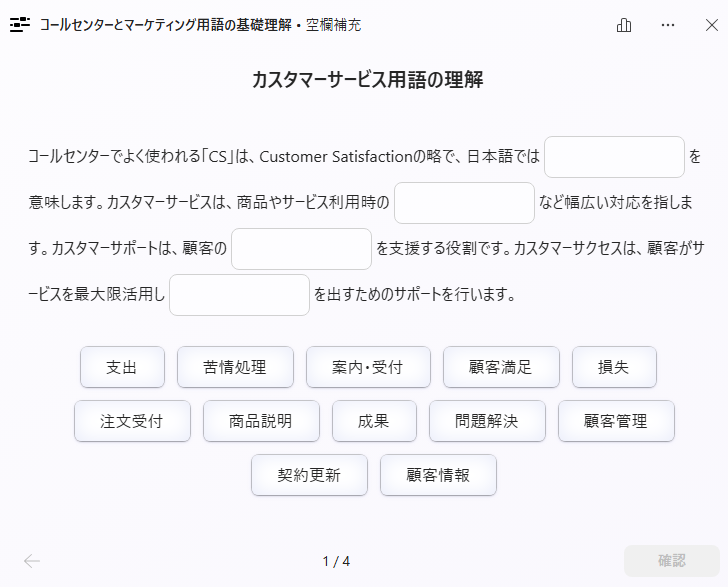Select the 商品説明 word chip

point(261,421)
